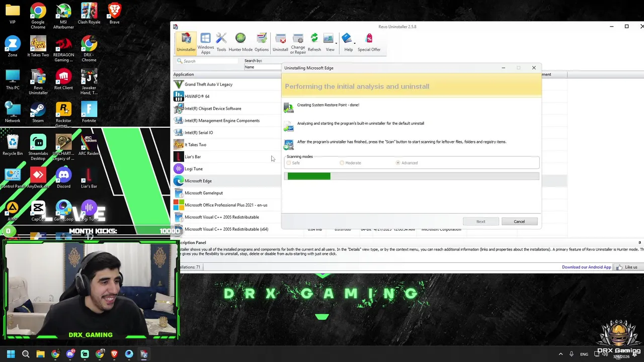Select the Microsoft GameInput row

click(227, 193)
